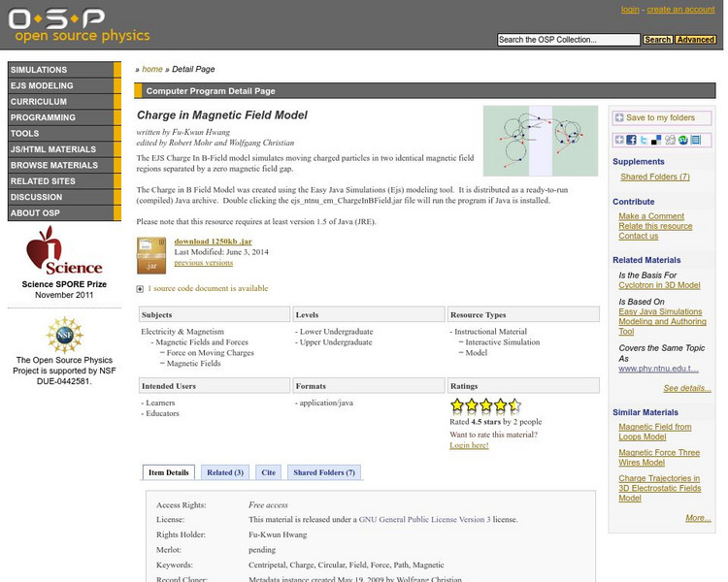
Task: Open the Shared Folders (7) supplements link
Action: point(654,177)
